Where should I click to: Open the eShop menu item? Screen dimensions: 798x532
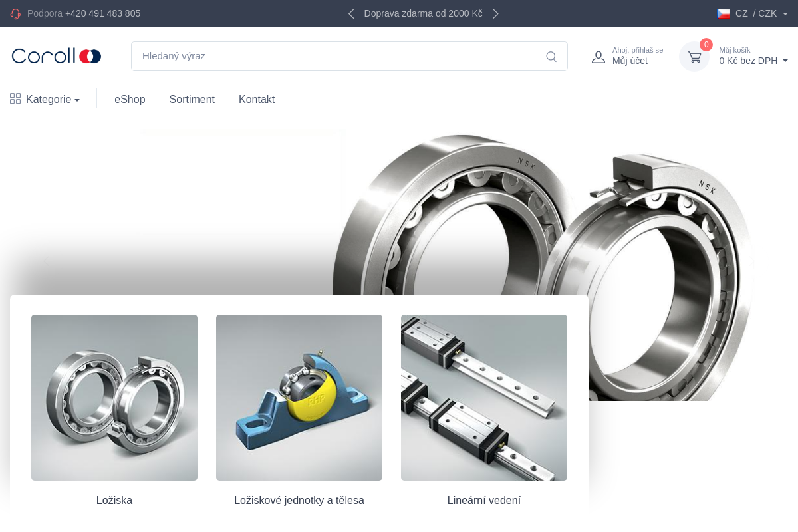[130, 99]
